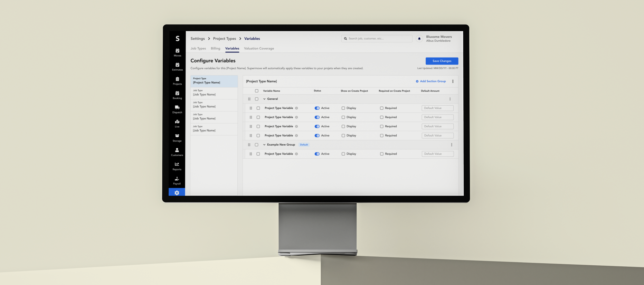Open the Booking sidebar icon
The height and width of the screenshot is (285, 644).
click(177, 95)
